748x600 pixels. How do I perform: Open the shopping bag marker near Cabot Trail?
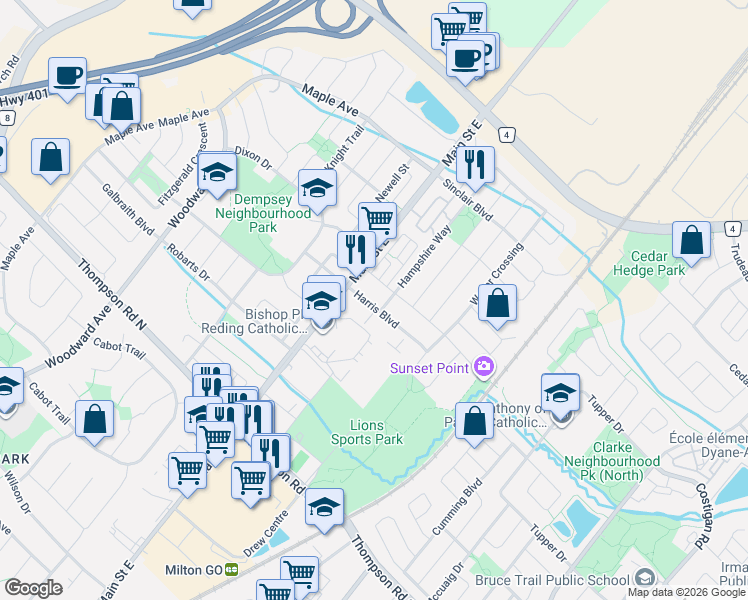pyautogui.click(x=94, y=420)
